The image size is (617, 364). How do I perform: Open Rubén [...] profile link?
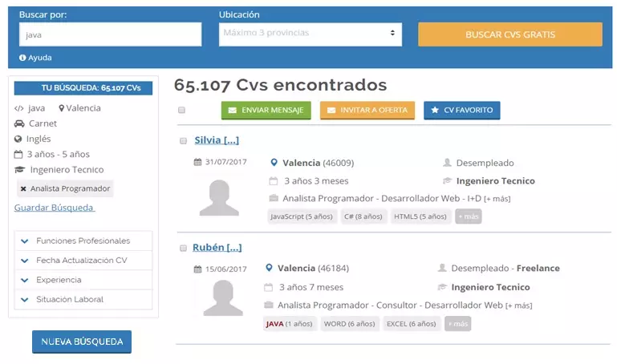217,248
